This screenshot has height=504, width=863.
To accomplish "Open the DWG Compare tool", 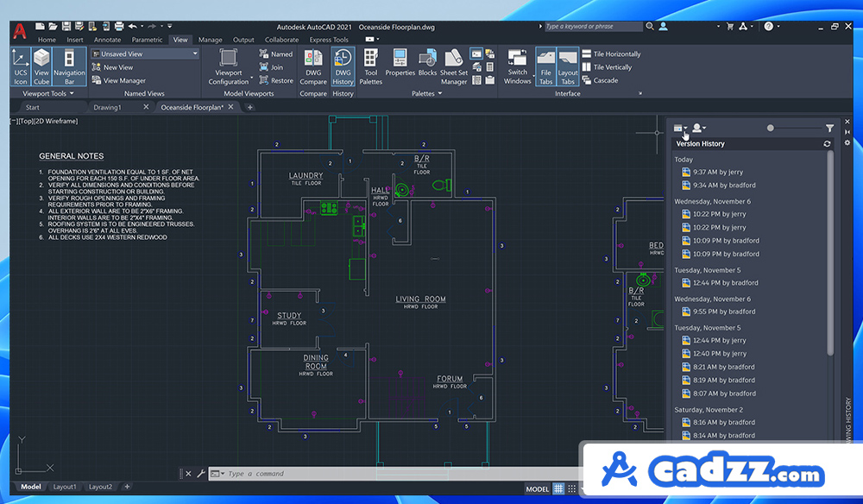I will [x=313, y=66].
